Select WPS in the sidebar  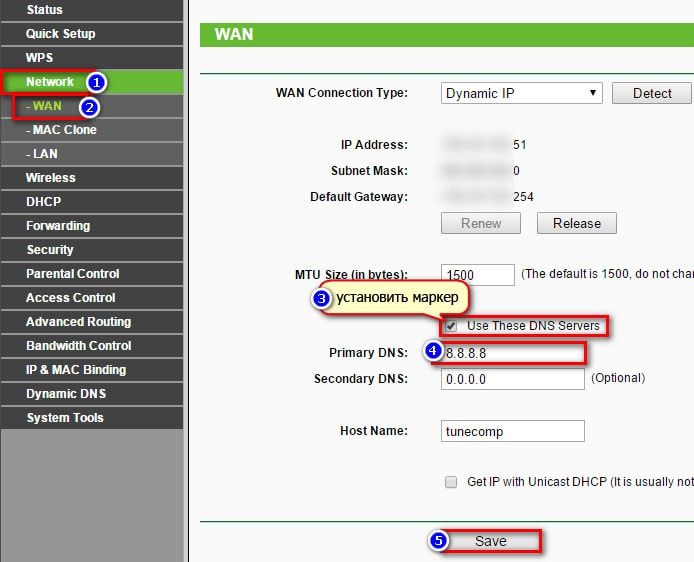pos(40,58)
